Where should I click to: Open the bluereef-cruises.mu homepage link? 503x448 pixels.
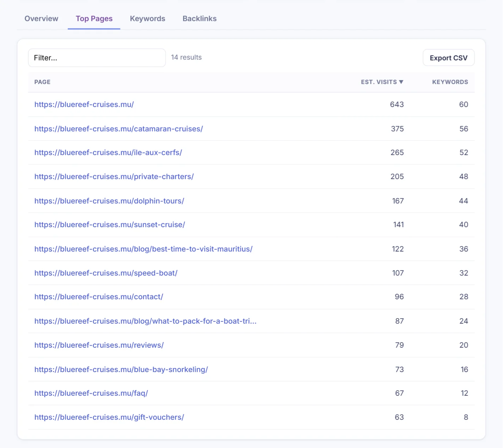pos(84,105)
